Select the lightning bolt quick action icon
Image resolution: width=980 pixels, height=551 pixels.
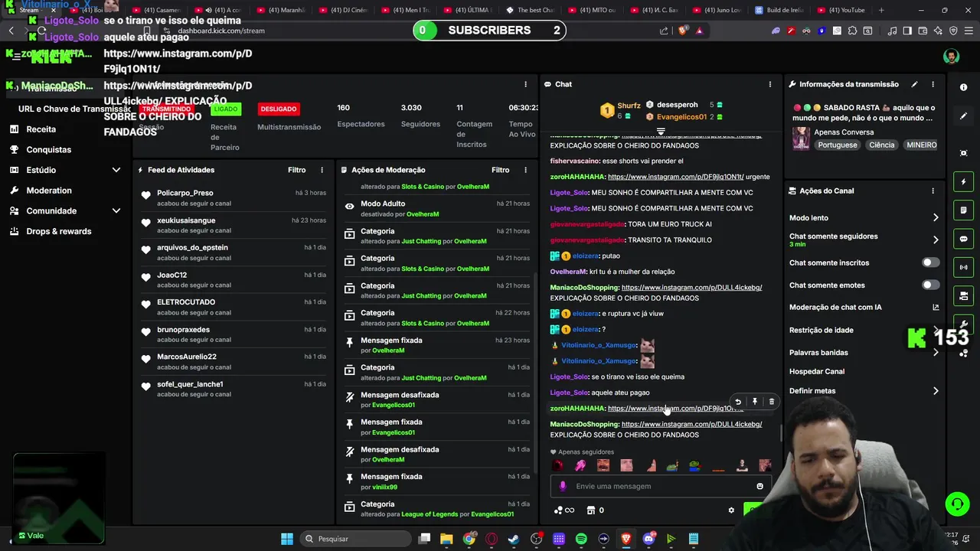963,182
